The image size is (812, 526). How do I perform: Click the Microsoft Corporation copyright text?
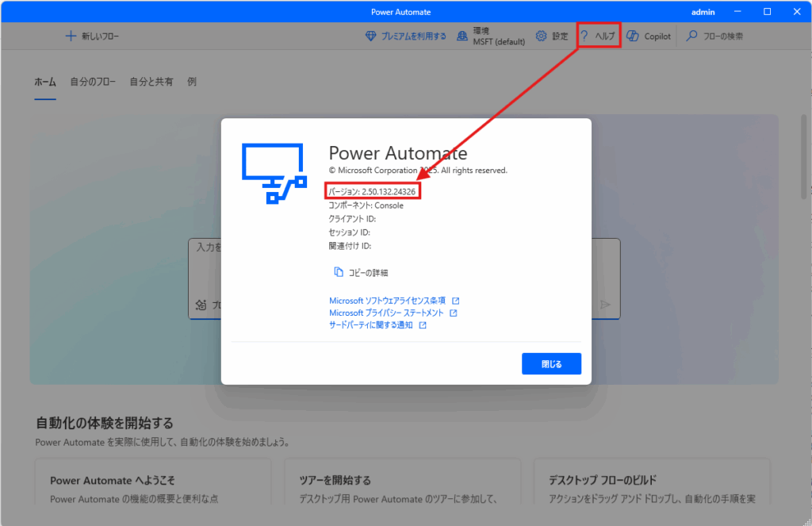pyautogui.click(x=418, y=170)
